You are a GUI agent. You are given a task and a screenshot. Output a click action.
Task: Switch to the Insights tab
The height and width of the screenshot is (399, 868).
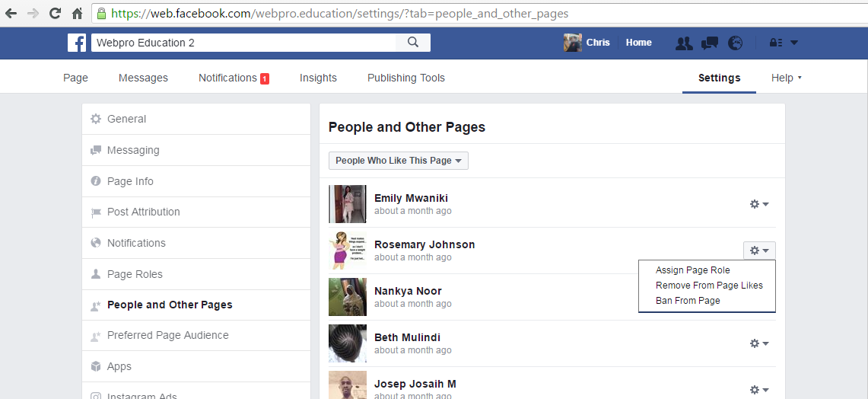[318, 78]
